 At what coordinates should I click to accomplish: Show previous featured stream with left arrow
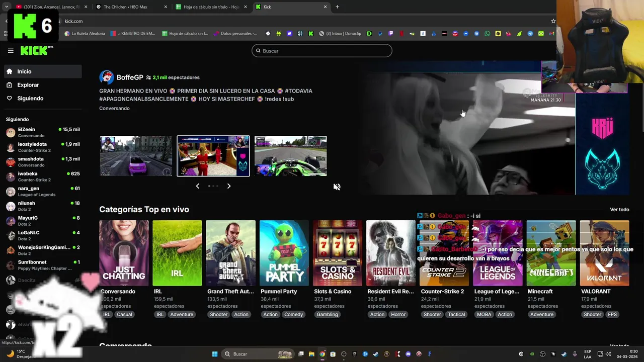(197, 186)
